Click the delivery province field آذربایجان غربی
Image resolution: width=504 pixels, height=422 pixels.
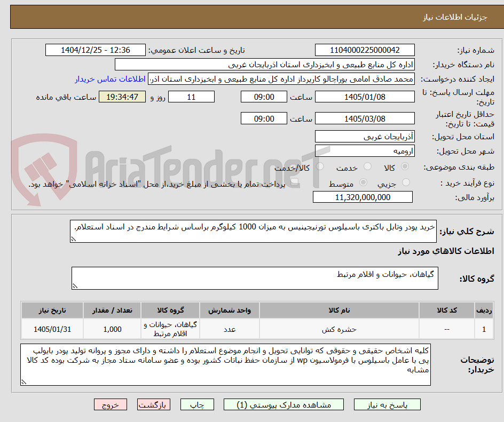(365, 137)
